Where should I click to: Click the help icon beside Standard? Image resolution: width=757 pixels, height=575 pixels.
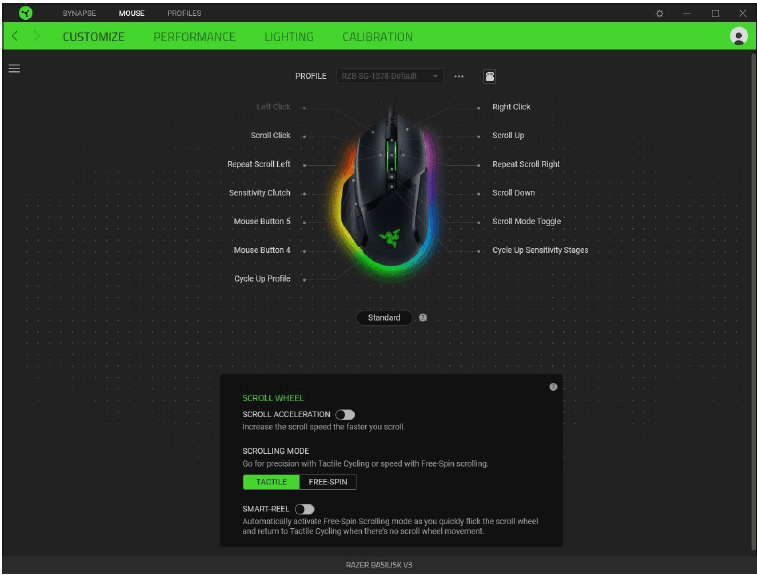(423, 318)
